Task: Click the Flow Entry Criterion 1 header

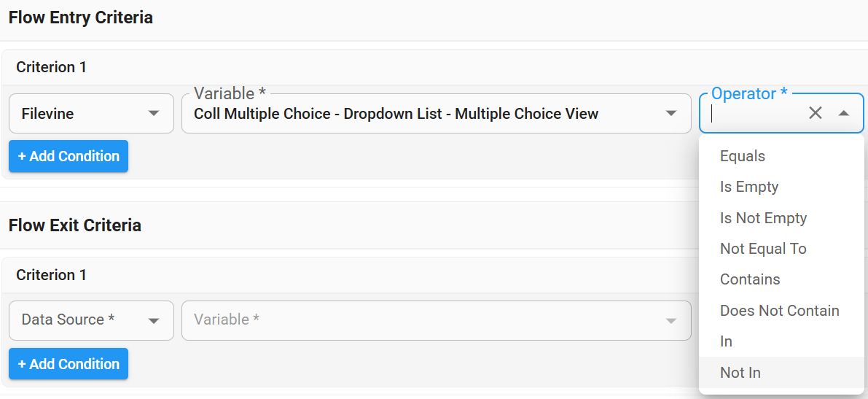Action: click(x=52, y=67)
